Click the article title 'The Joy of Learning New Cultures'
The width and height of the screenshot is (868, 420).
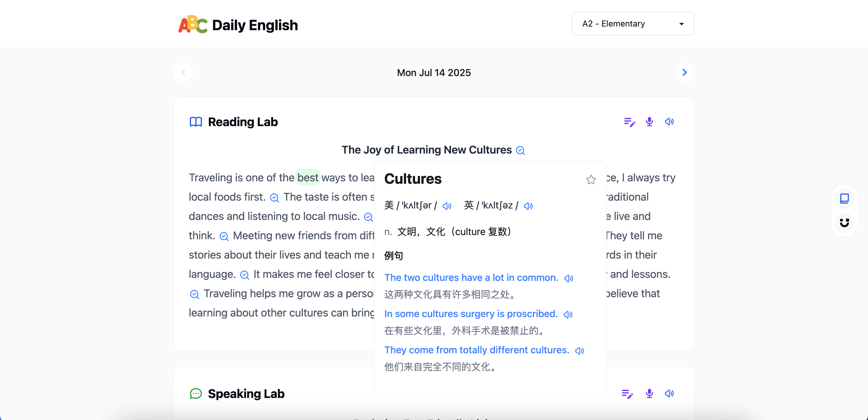[x=426, y=150]
